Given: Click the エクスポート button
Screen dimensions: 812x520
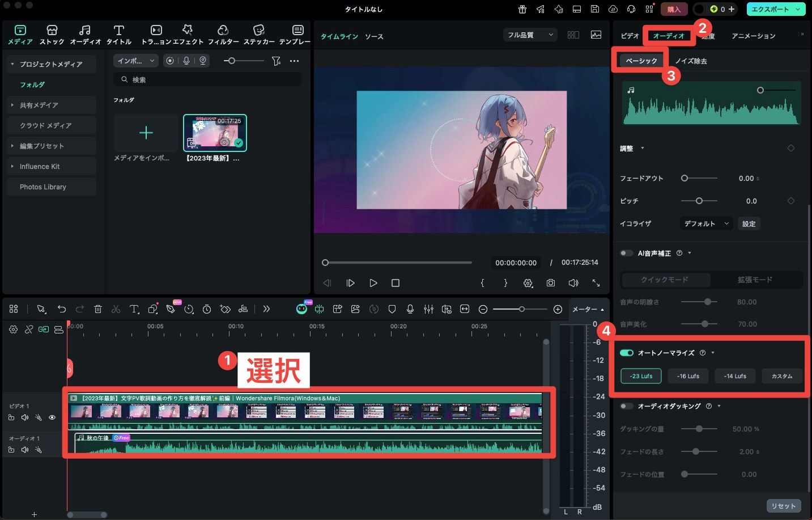Looking at the screenshot, I should point(776,9).
